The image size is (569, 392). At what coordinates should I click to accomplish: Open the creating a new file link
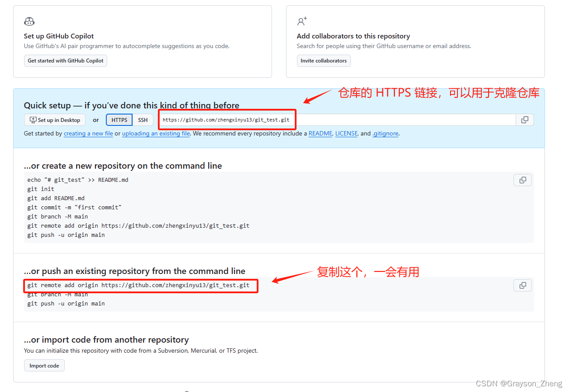[88, 134]
